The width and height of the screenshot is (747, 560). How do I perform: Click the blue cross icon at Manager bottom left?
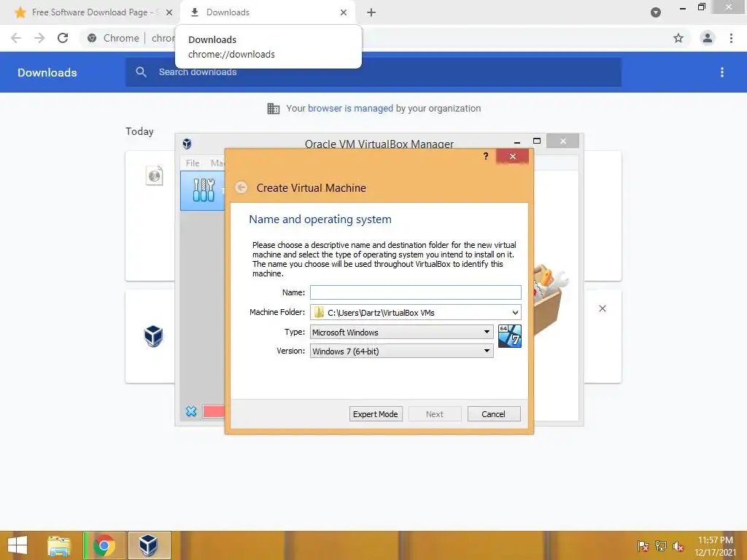coord(191,411)
